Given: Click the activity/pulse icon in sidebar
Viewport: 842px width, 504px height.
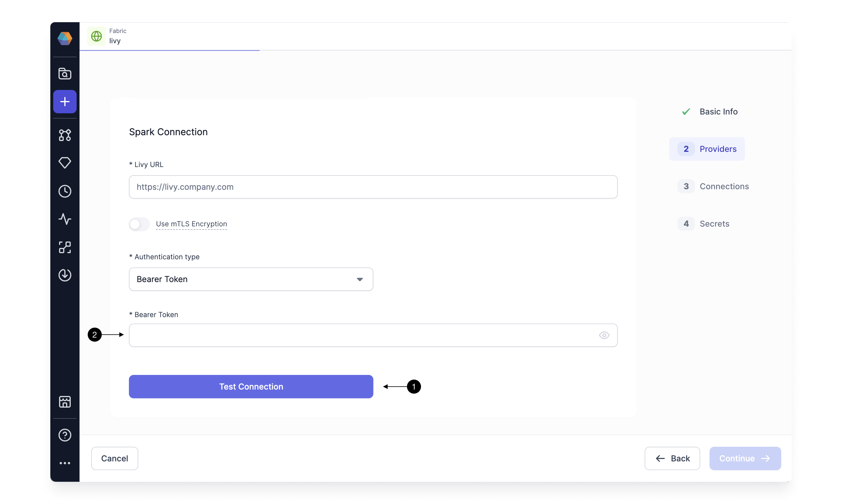Looking at the screenshot, I should (x=64, y=218).
